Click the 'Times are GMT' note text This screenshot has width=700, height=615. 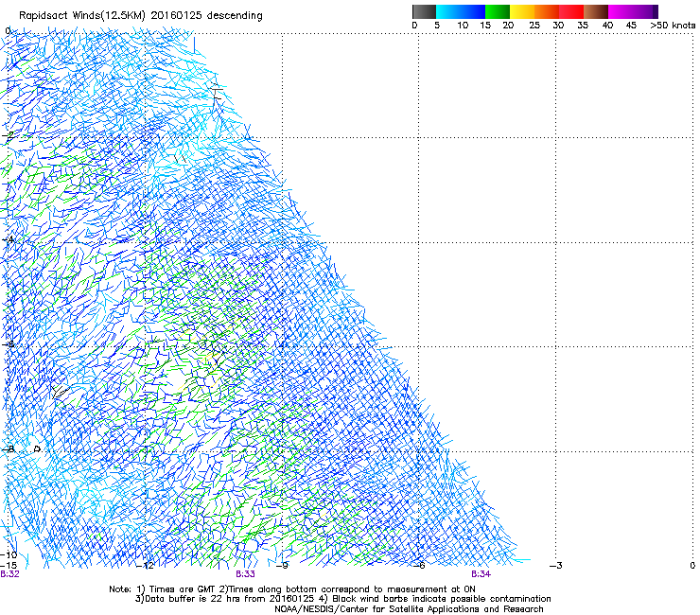tap(183, 589)
